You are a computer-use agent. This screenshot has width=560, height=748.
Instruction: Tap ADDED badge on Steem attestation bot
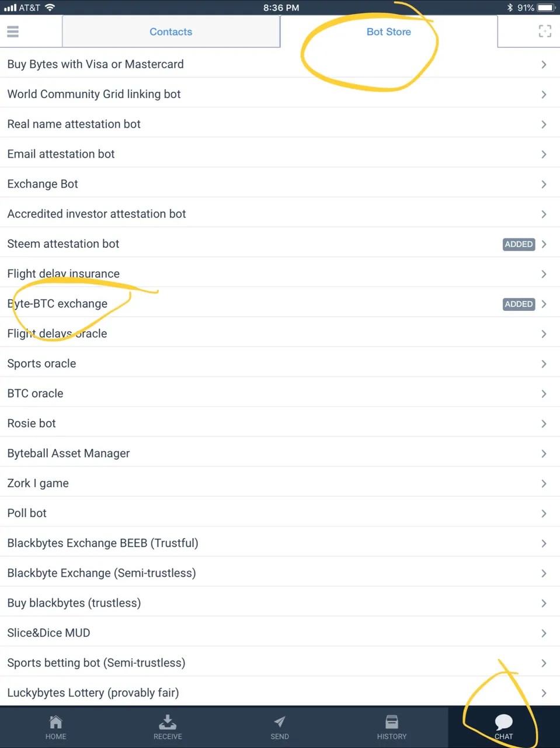pyautogui.click(x=519, y=244)
